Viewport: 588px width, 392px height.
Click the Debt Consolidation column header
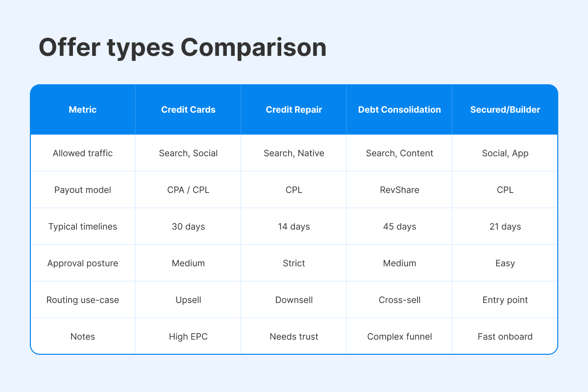[x=399, y=110]
